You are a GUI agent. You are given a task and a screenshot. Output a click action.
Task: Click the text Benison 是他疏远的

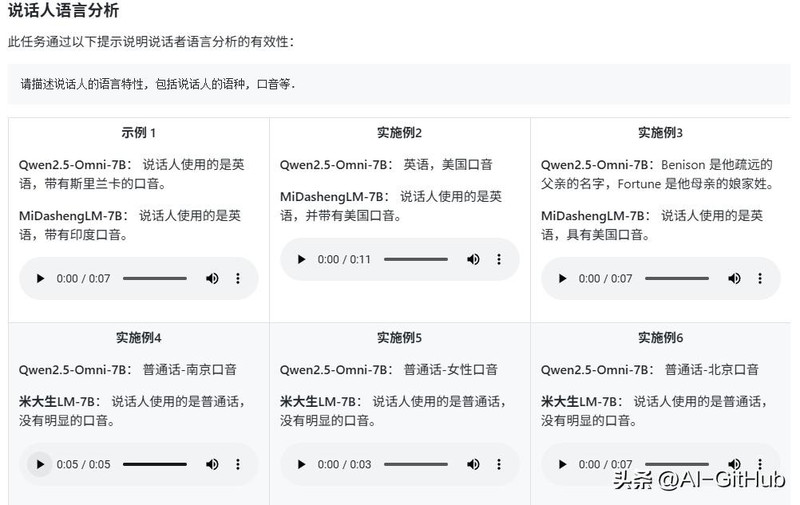717,165
